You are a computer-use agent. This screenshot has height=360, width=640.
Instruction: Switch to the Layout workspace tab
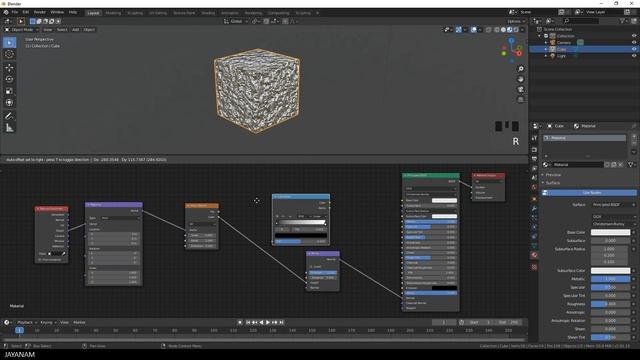pyautogui.click(x=93, y=13)
